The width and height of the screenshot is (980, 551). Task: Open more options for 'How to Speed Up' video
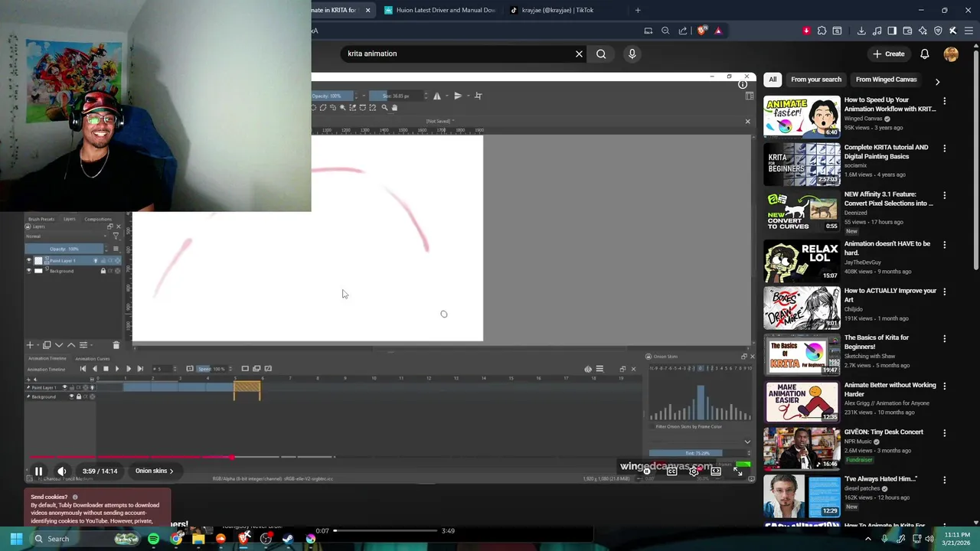tap(944, 101)
